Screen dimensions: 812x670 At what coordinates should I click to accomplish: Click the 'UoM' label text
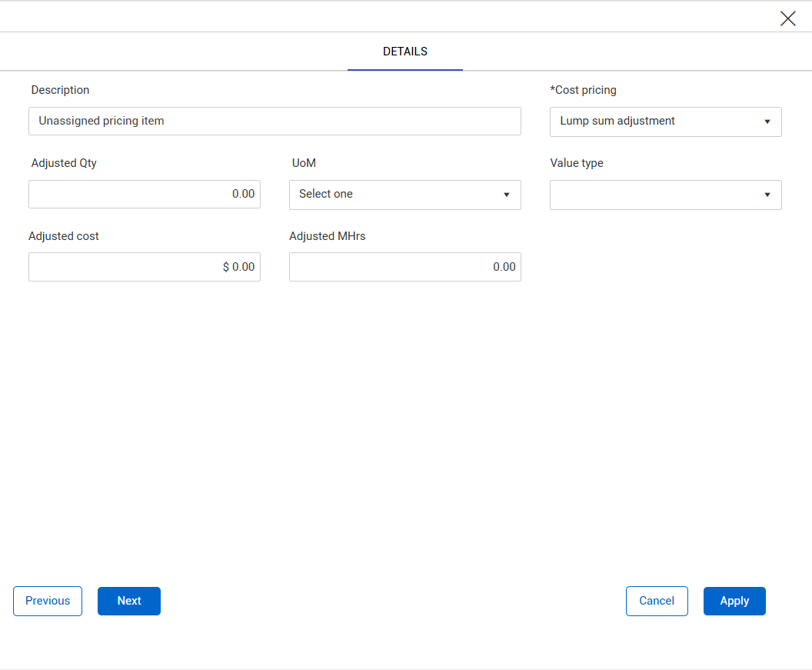(x=304, y=163)
